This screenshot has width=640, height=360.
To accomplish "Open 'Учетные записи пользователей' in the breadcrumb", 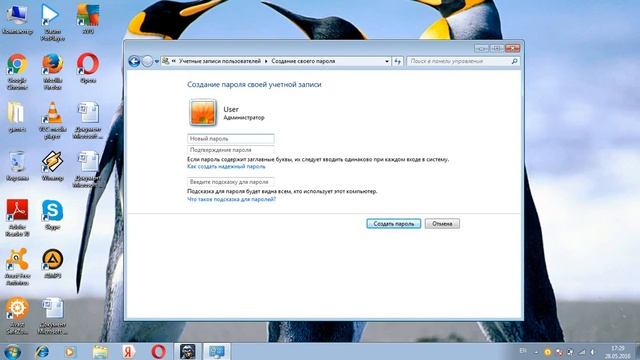I will (x=220, y=61).
